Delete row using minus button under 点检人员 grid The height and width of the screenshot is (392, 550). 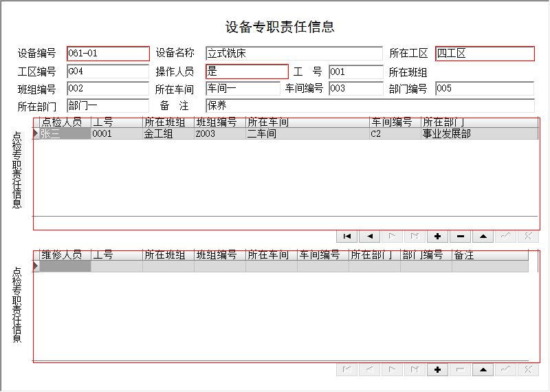point(460,236)
